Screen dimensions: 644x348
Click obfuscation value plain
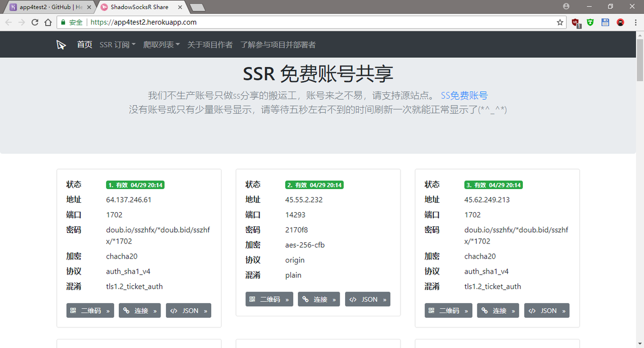tap(293, 275)
